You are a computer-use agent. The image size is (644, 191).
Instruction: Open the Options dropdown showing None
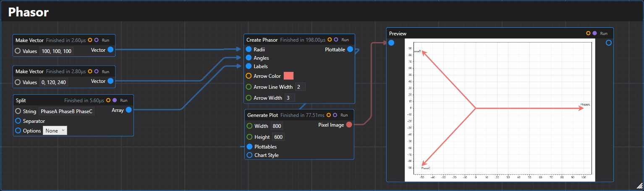tap(55, 131)
